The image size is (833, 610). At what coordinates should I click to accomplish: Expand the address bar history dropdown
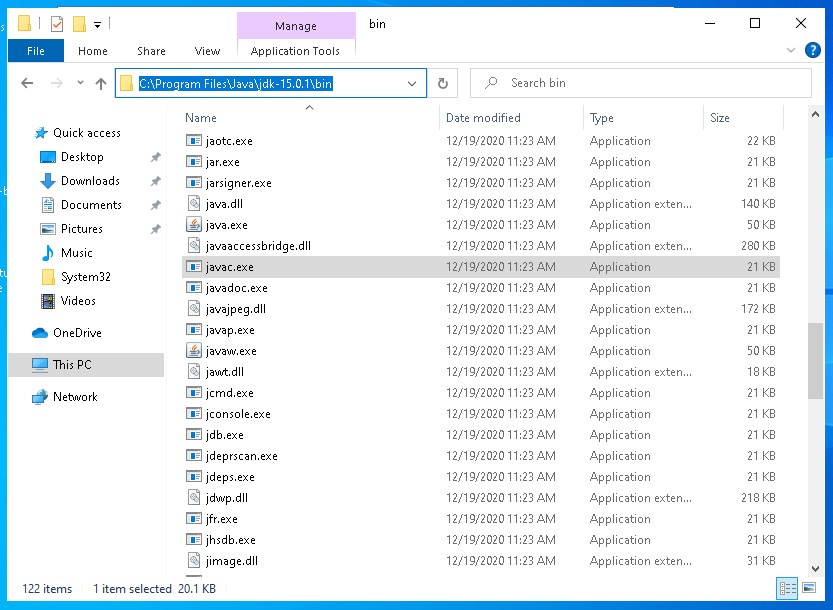tap(412, 83)
